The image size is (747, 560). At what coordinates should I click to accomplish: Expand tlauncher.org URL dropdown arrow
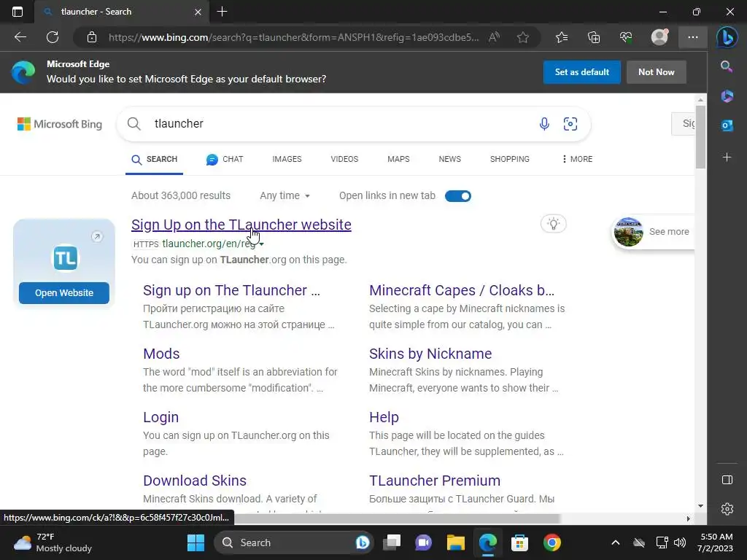[x=262, y=244]
